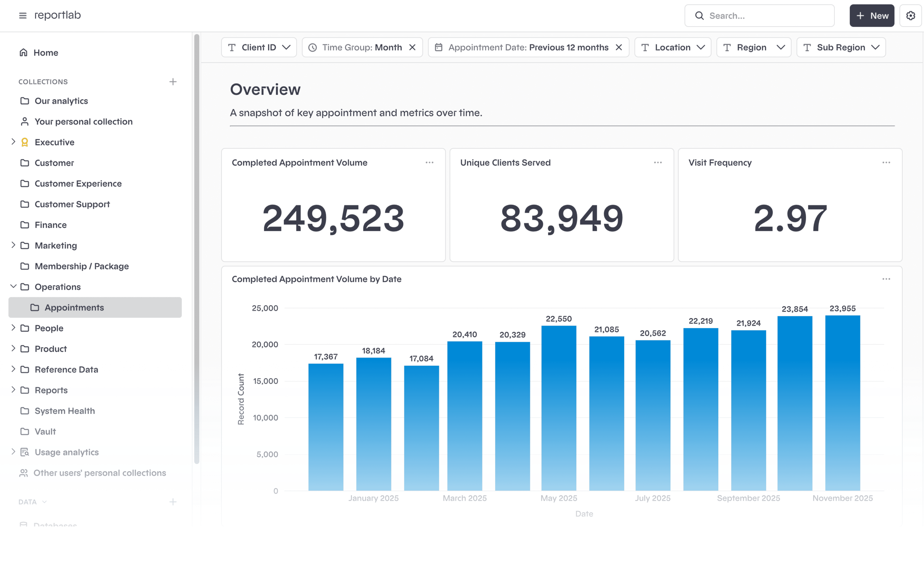Viewport: 924px width, 567px height.
Task: Open the bar chart card's ellipsis menu
Action: 886,279
